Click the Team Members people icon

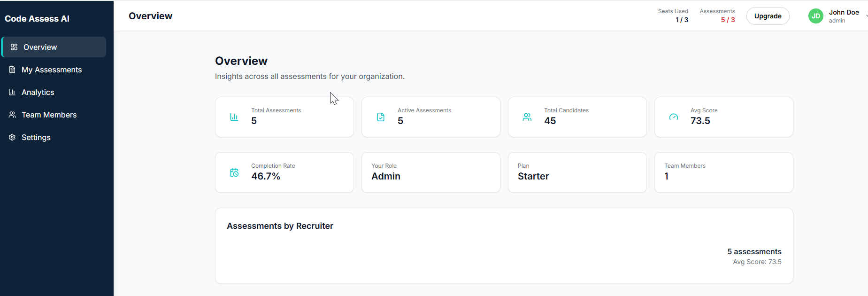12,115
